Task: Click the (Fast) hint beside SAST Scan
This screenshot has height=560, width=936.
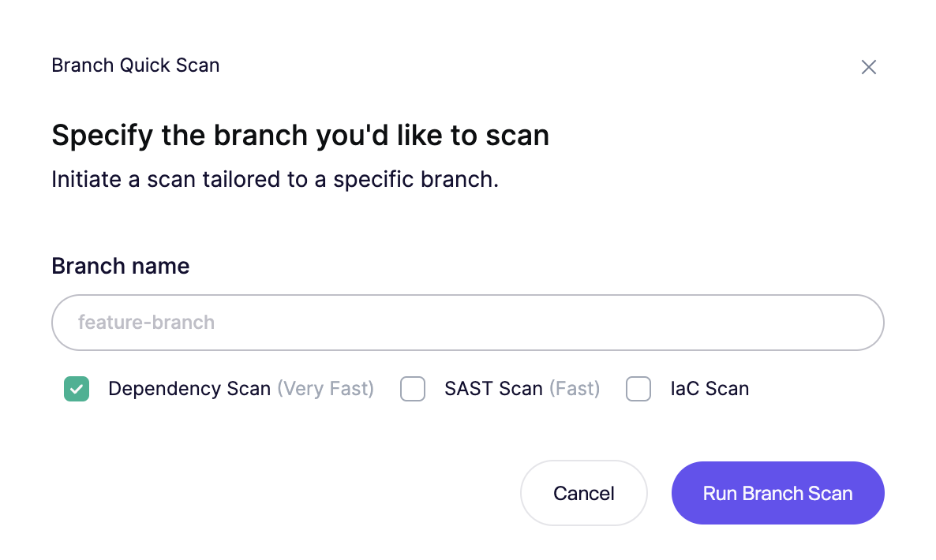Action: pos(575,389)
